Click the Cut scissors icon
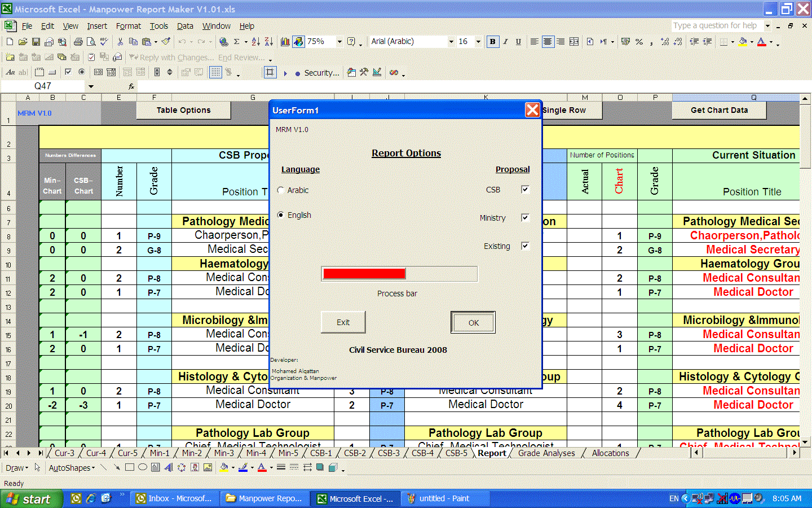This screenshot has width=812, height=508. (x=120, y=42)
